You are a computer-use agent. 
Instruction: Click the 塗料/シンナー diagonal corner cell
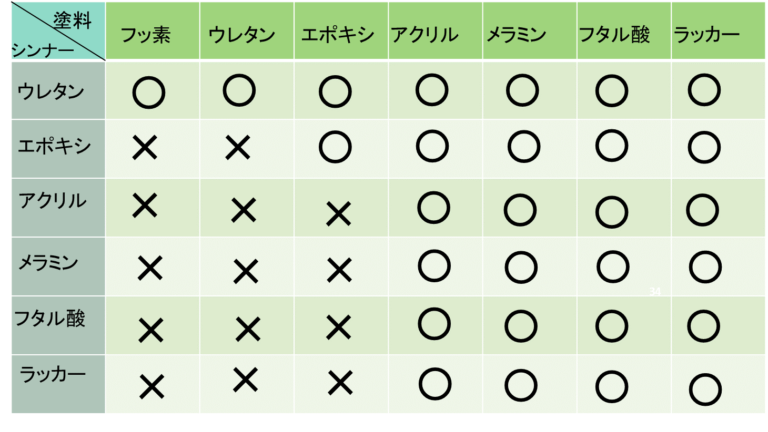pyautogui.click(x=58, y=31)
